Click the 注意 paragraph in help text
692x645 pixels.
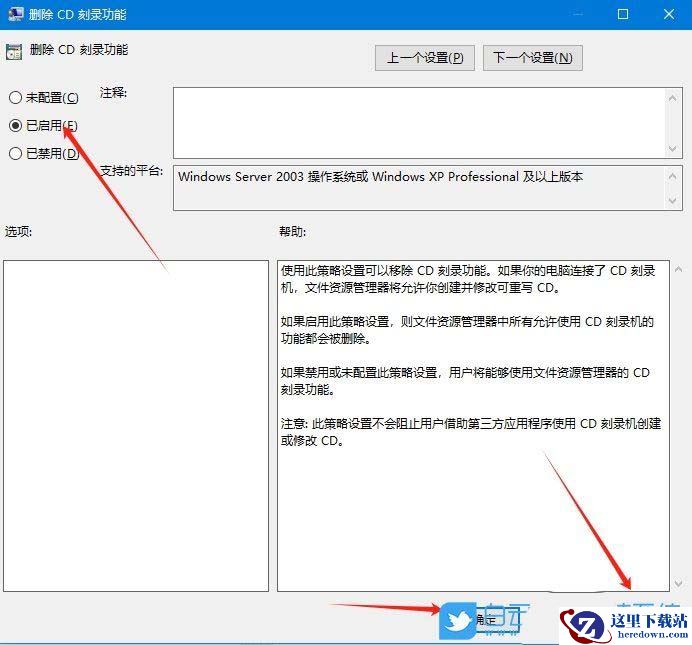tap(470, 432)
